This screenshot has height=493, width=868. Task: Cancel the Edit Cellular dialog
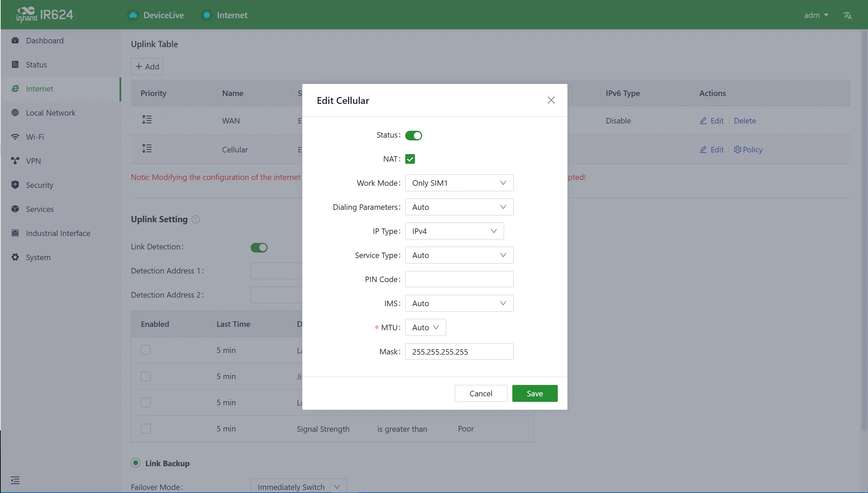click(x=481, y=393)
